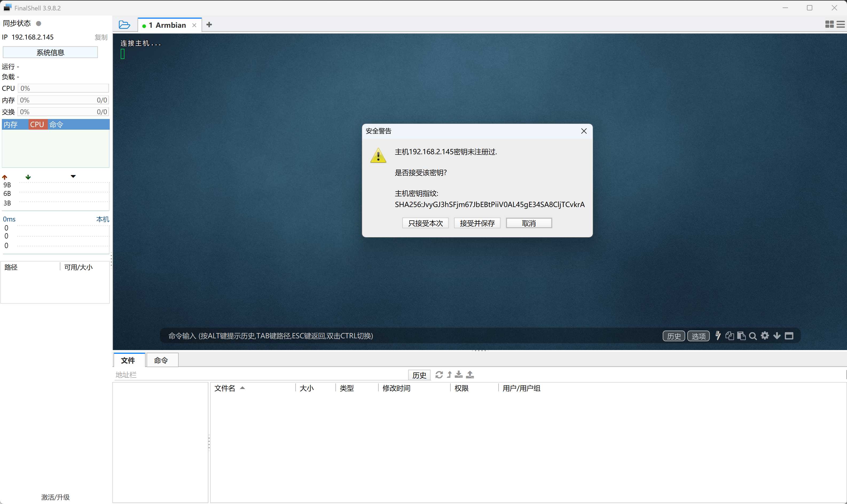Open terminal search magnifier icon
Screen dimensions: 847x504
(753, 336)
